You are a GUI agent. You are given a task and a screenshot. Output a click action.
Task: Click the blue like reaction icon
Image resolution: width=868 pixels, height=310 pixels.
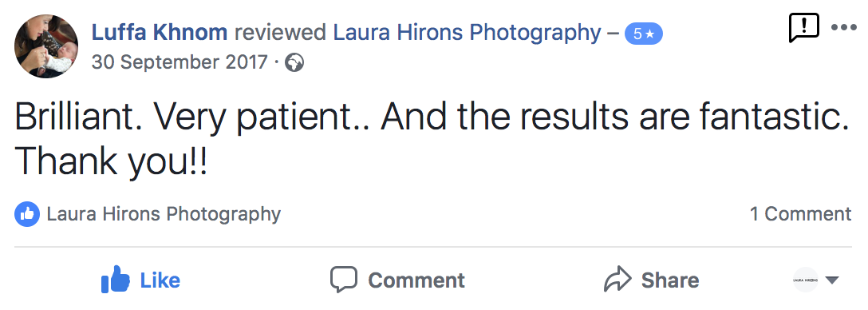tap(27, 214)
